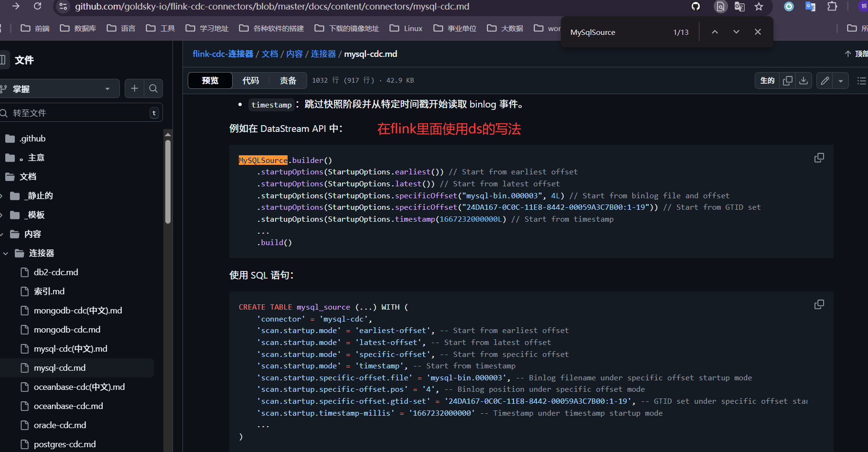The width and height of the screenshot is (868, 452).
Task: Close the find bar with X icon
Action: pyautogui.click(x=757, y=32)
